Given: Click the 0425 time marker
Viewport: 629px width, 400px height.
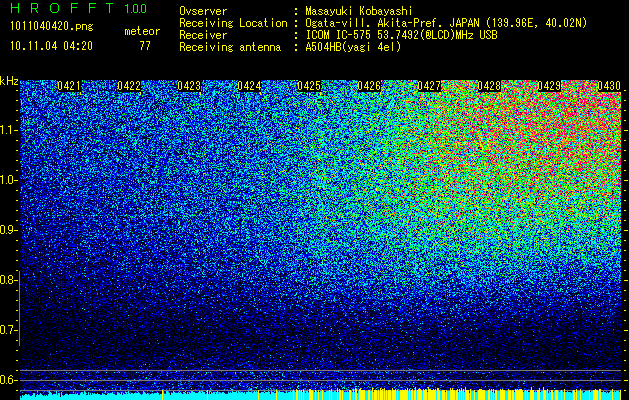Looking at the screenshot, I should (x=309, y=86).
